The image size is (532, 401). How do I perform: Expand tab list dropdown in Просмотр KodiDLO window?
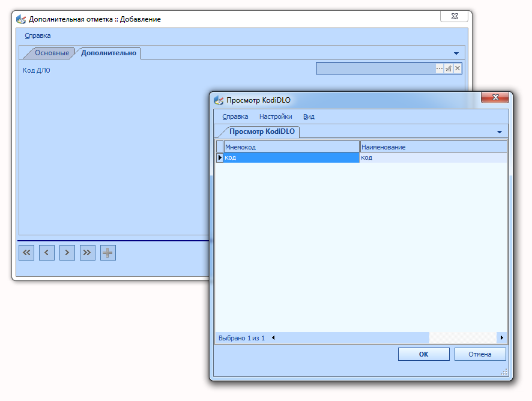pos(500,132)
